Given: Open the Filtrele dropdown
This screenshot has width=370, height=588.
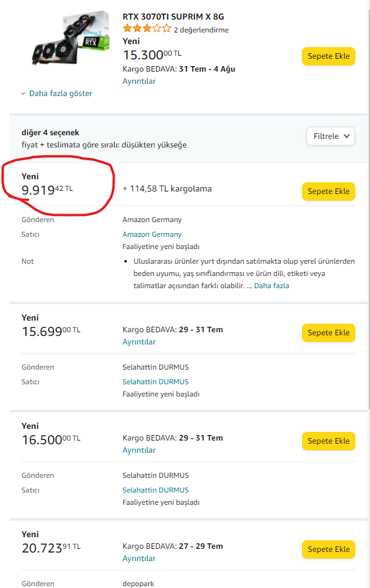Looking at the screenshot, I should click(331, 136).
